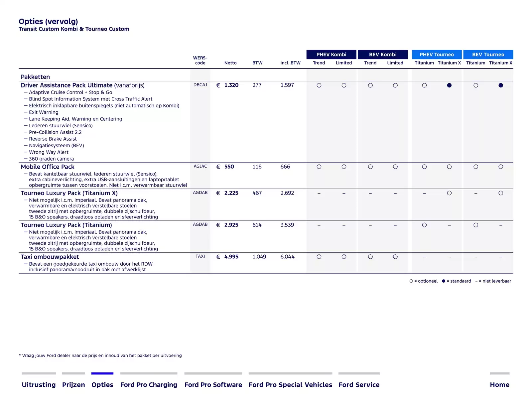Click Mobile Office Pack option circle under PHEV Kombi Trend
The height and width of the screenshot is (399, 532).
319,167
